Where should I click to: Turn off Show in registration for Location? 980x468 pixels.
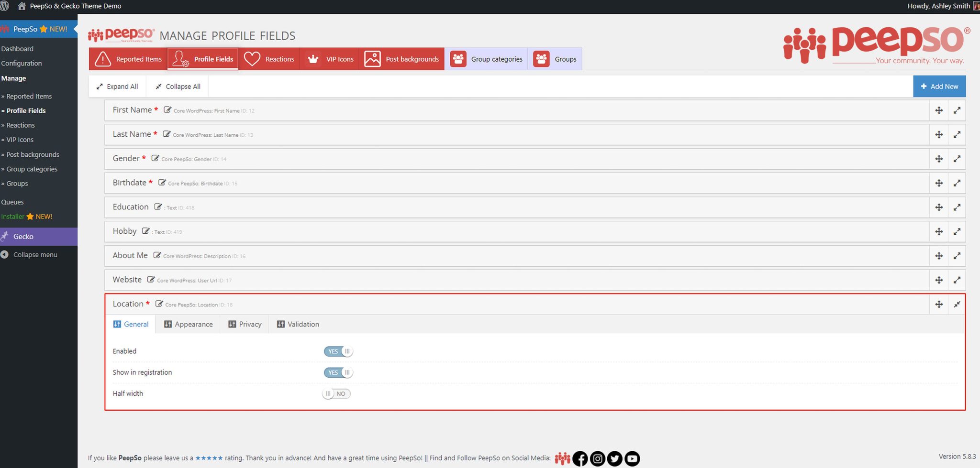[338, 372]
